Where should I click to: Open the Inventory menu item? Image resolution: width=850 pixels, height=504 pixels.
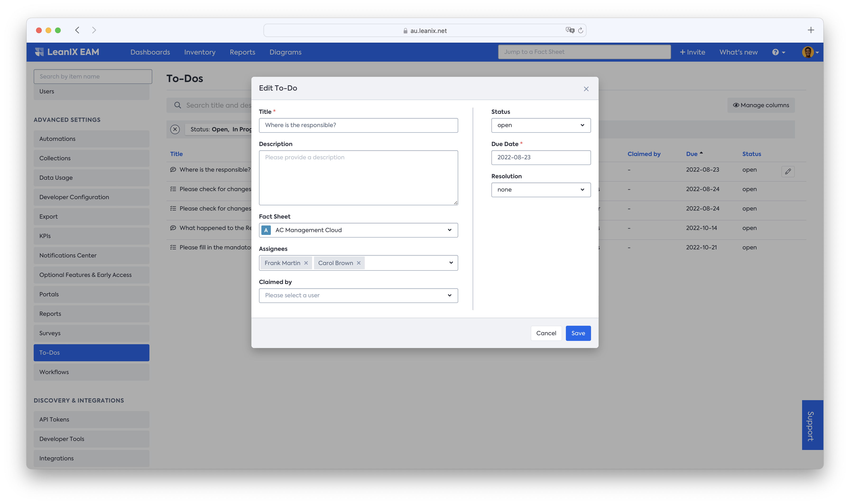(x=200, y=52)
